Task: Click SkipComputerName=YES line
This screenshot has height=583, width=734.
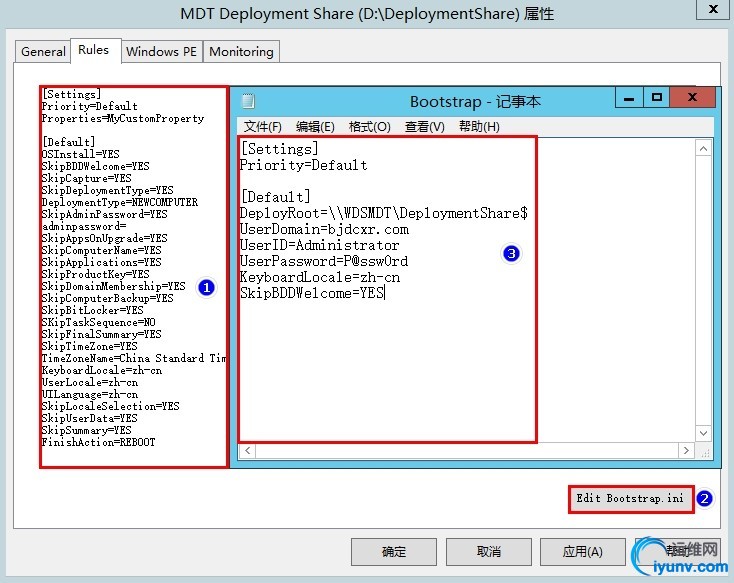Action: pos(102,250)
